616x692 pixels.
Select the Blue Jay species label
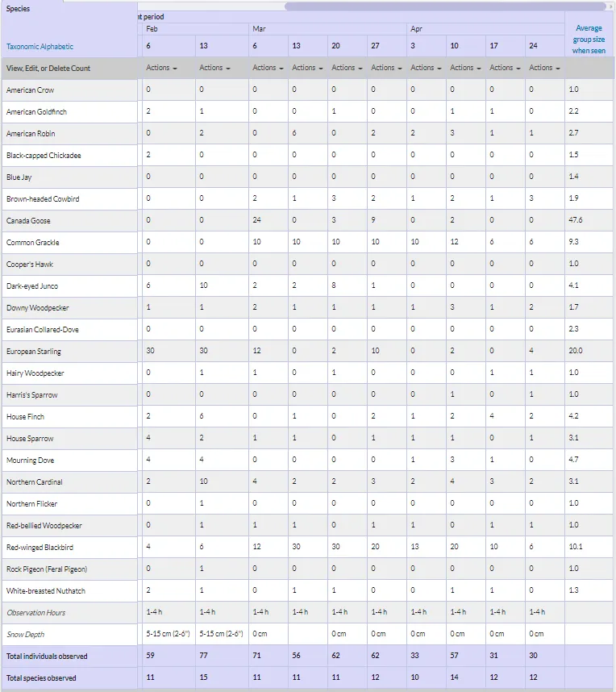19,177
